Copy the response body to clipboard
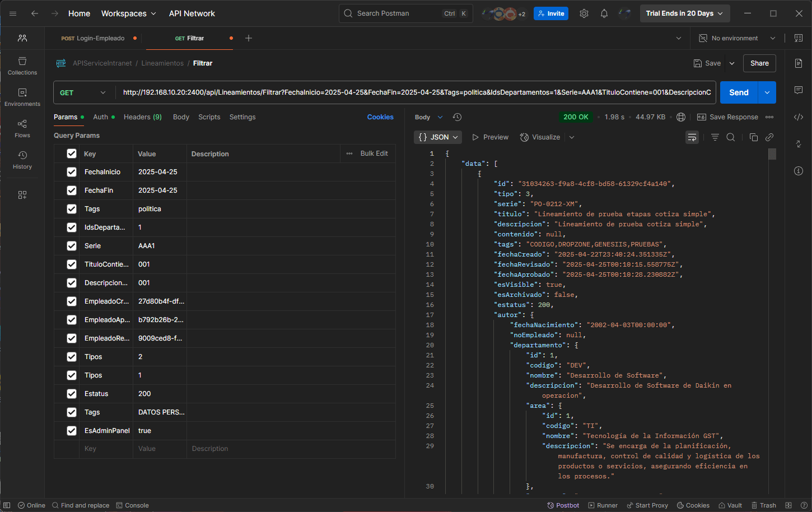This screenshot has width=812, height=512. point(754,137)
